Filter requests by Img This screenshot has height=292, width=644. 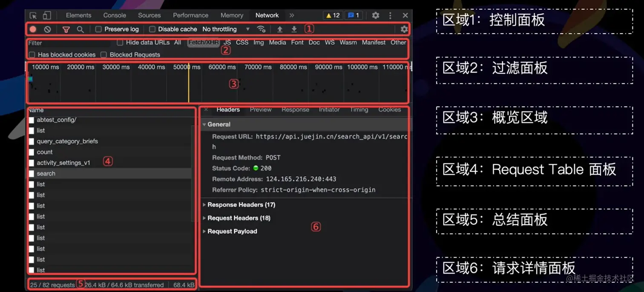pyautogui.click(x=259, y=43)
